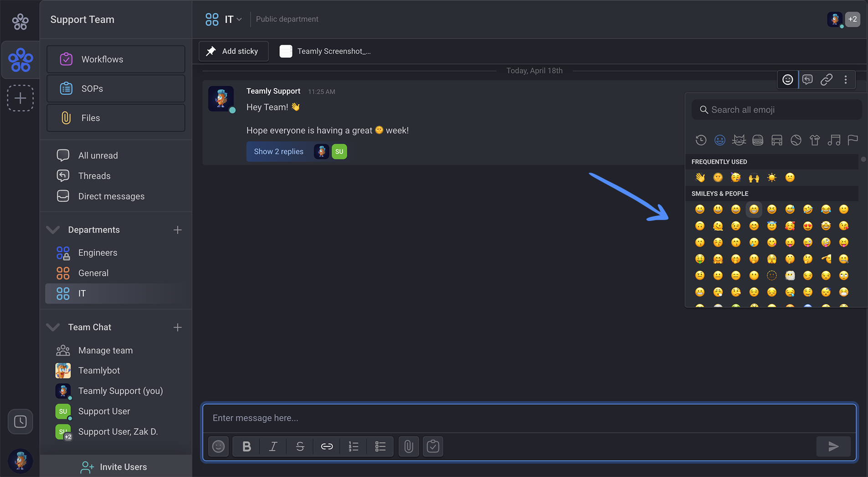This screenshot has width=868, height=477.
Task: Switch to the activities emoji tab
Action: point(796,140)
